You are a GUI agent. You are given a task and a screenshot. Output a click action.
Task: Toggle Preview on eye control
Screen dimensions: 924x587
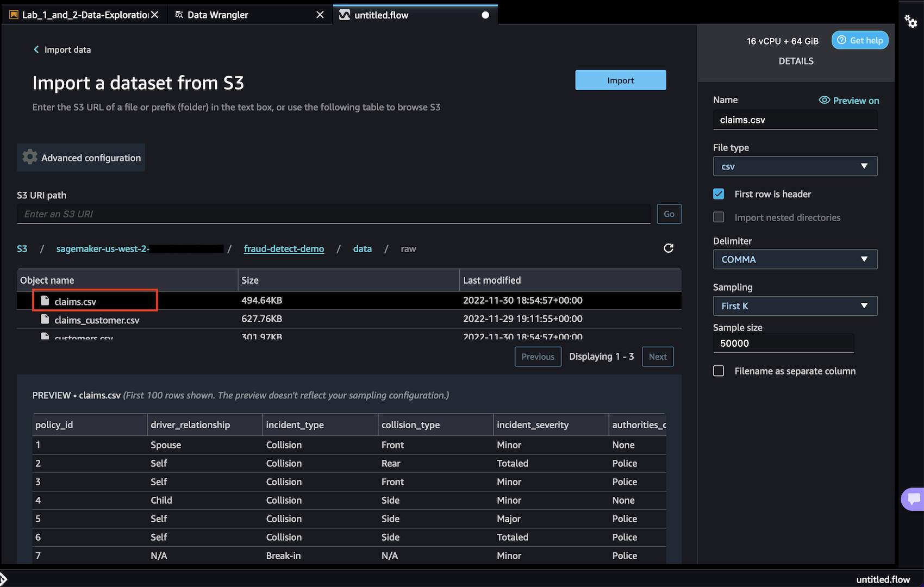848,101
